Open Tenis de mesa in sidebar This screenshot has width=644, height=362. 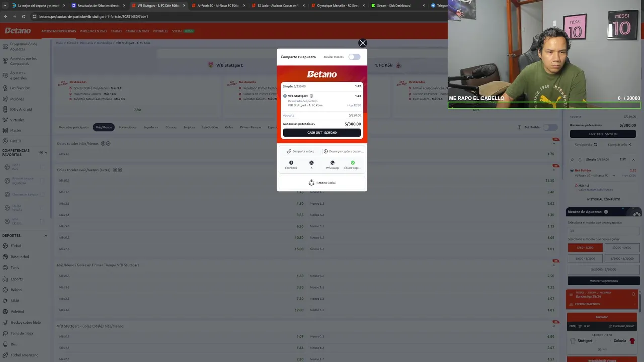(x=21, y=333)
